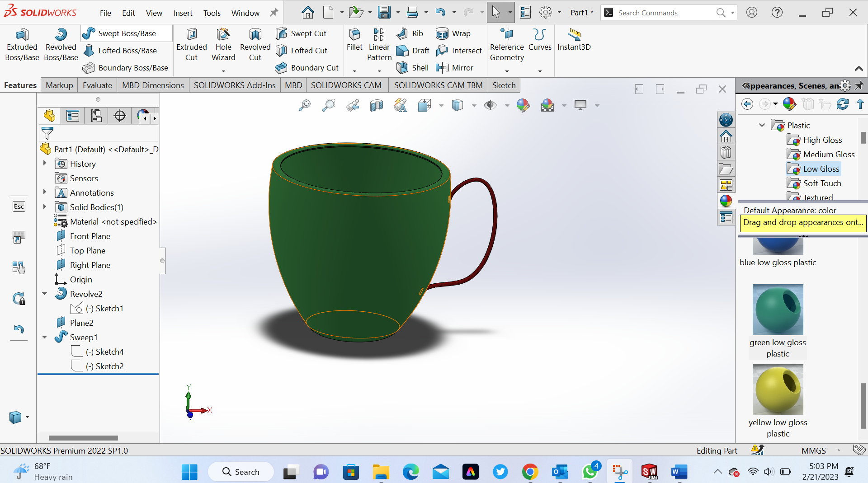The image size is (868, 483).
Task: Switch to the Evaluate tab
Action: [97, 85]
